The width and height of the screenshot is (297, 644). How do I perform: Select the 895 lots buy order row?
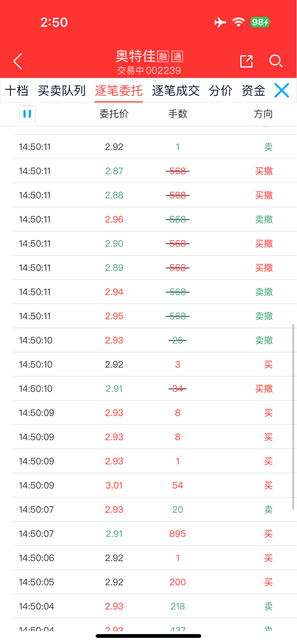point(148,534)
